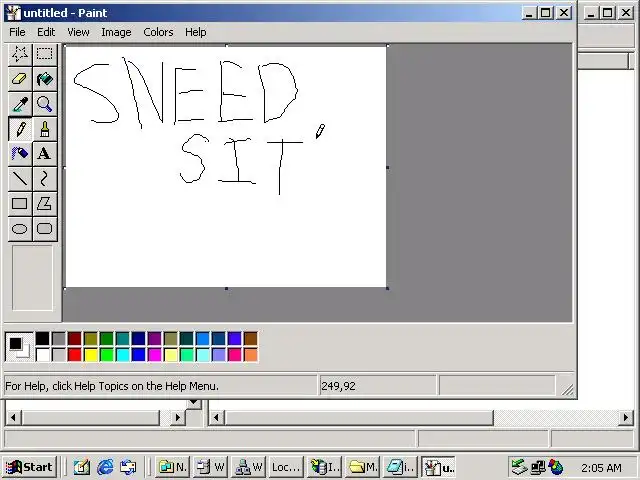Select the rectangular Select tool
Screen dimensions: 640x480
44,54
